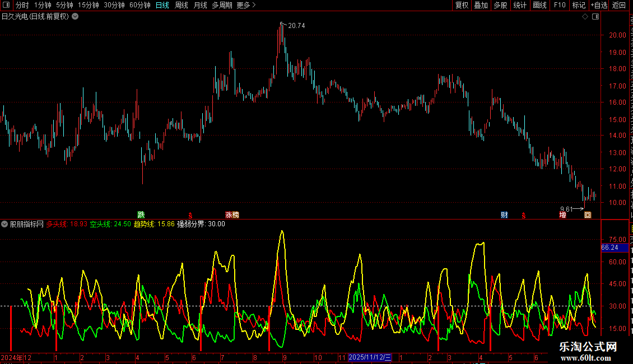Open the 日久光电 chart title dropdown
Screen dimensions: 633x364
click(75, 17)
